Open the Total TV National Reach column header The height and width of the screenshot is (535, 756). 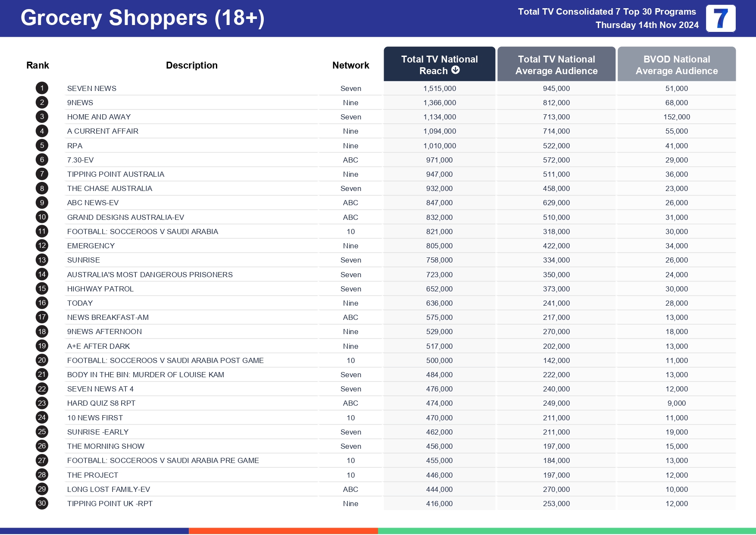point(439,64)
